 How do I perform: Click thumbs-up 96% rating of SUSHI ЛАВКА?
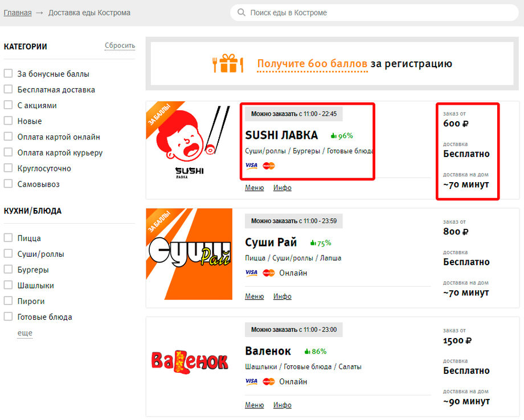pyautogui.click(x=342, y=135)
